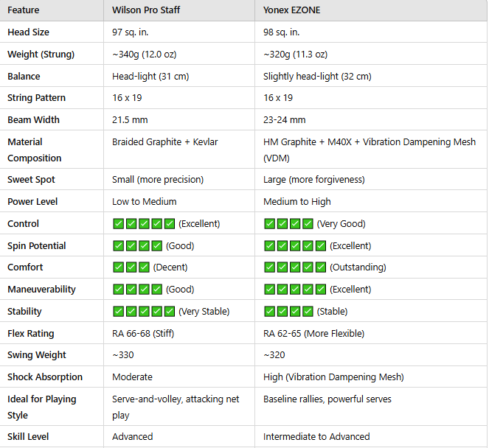Screen dimensions: 489x448
Task: Click the Head Size row label
Action: tap(30, 32)
